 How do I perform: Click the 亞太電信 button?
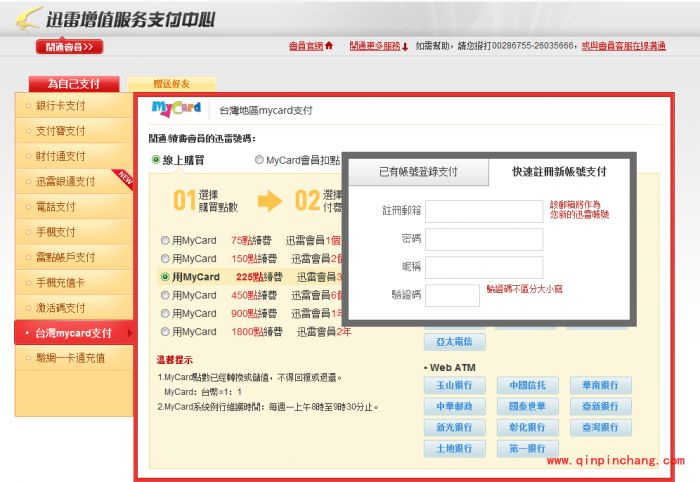(454, 342)
